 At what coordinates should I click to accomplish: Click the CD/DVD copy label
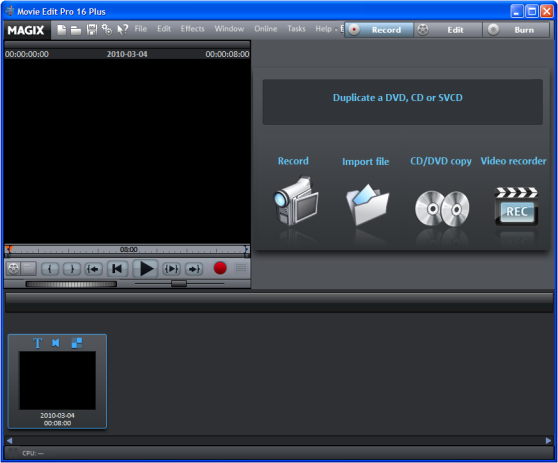441,162
